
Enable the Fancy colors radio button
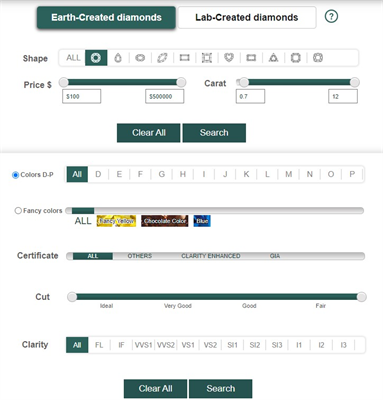tap(18, 211)
